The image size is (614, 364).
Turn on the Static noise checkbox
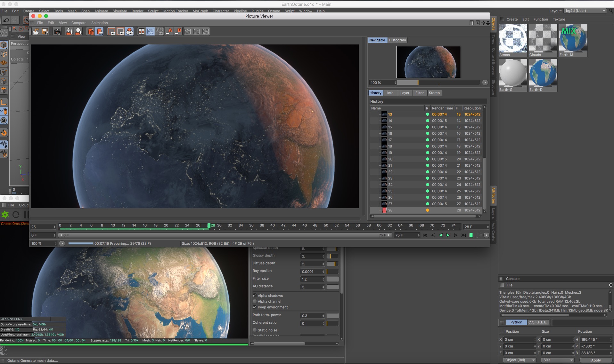255,330
